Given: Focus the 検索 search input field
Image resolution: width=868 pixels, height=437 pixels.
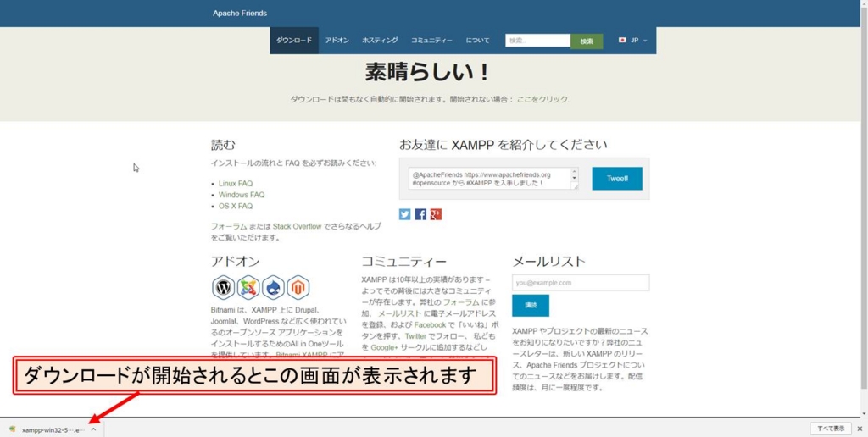Looking at the screenshot, I should pos(537,41).
